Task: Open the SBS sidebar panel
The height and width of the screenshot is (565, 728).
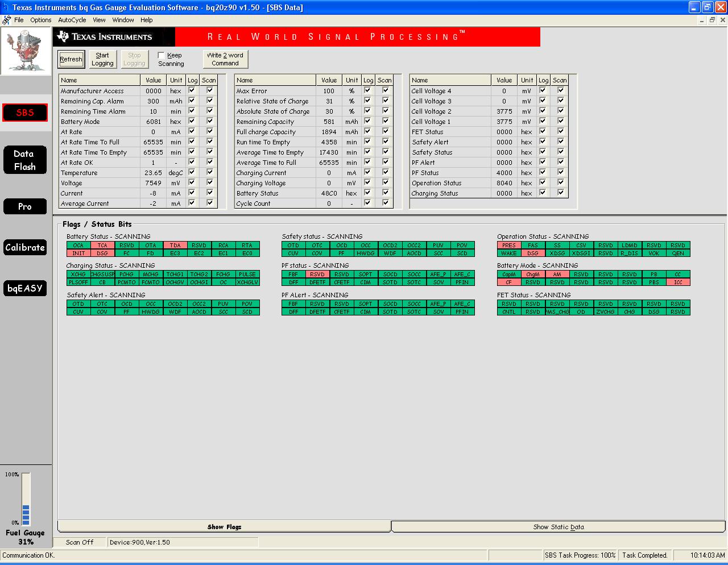Action: (x=25, y=112)
